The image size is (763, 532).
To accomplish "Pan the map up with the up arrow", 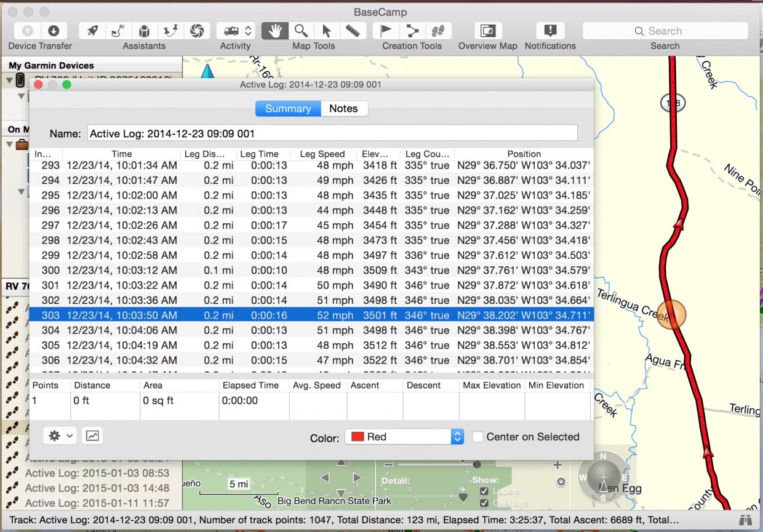I will [341, 462].
